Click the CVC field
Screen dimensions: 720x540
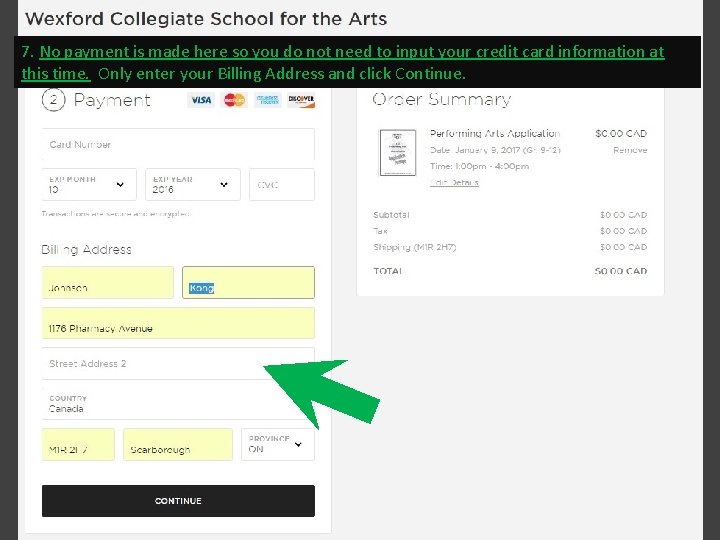point(282,185)
